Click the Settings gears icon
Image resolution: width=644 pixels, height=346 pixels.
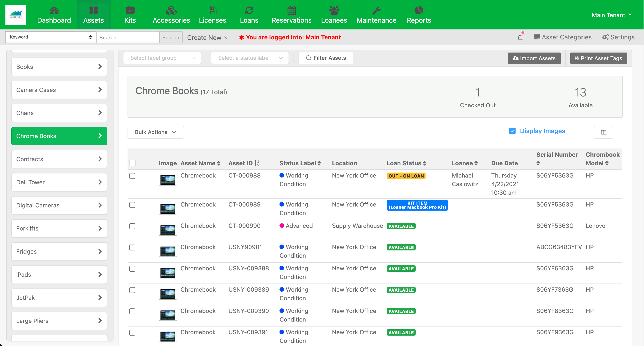605,37
